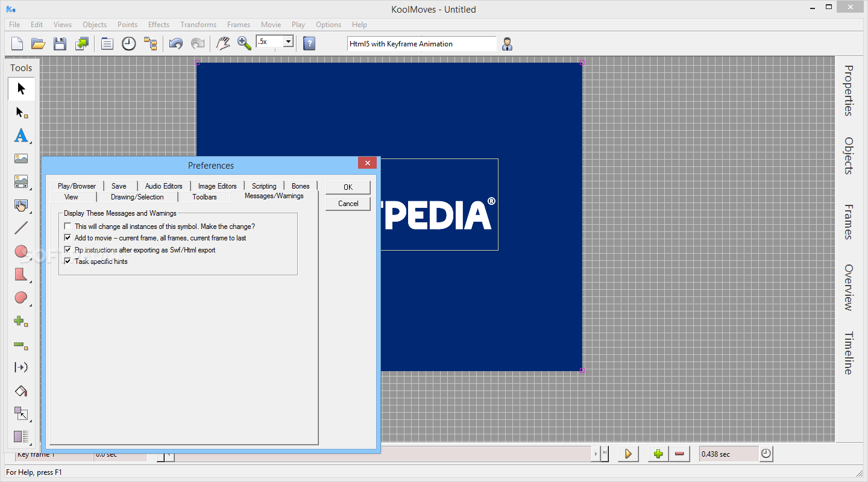
Task: Open the Objects menu
Action: click(95, 25)
